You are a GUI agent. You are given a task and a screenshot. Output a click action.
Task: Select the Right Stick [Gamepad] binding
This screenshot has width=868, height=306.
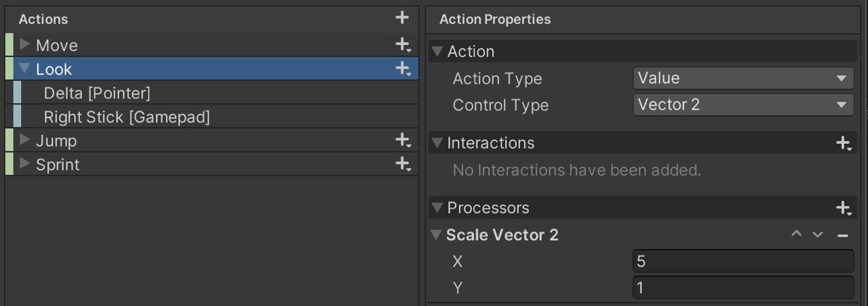(x=127, y=117)
